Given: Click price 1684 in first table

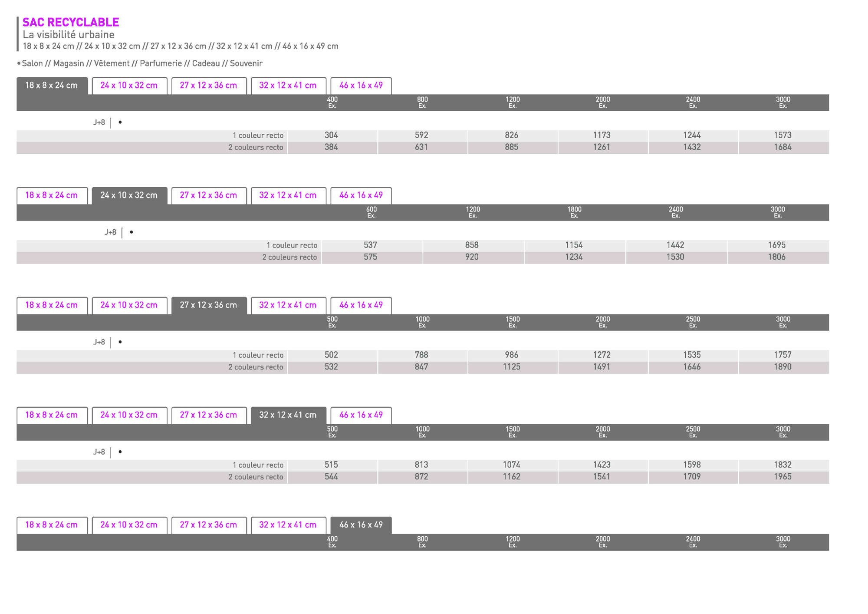Looking at the screenshot, I should 783,147.
